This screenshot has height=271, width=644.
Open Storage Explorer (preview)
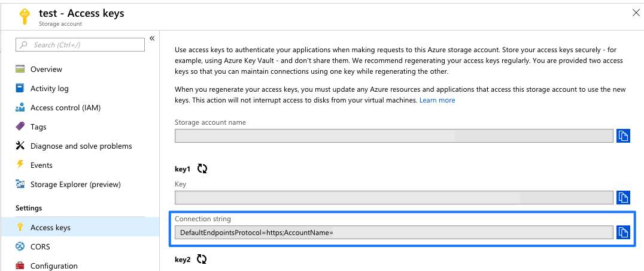75,185
